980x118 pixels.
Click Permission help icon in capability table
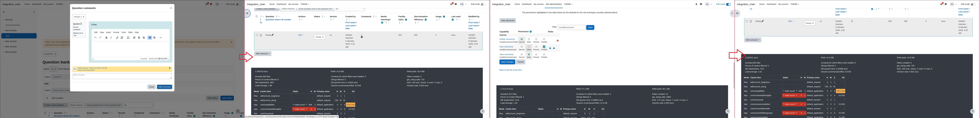click(x=531, y=31)
